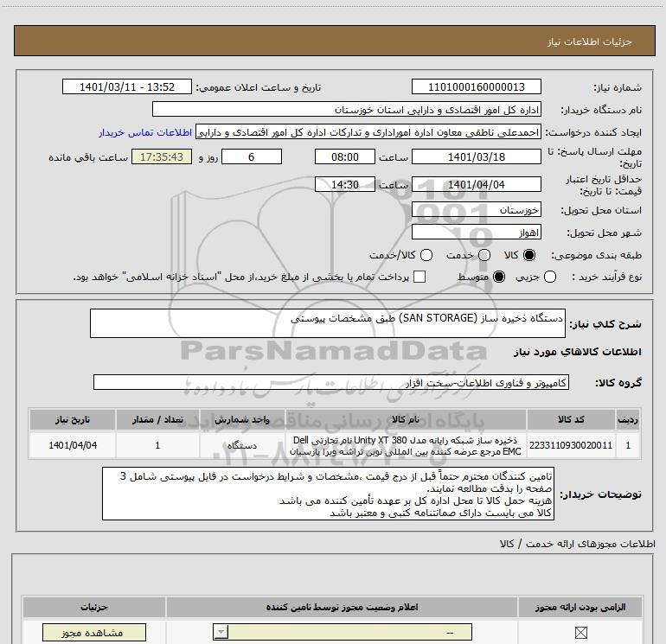Click the جزئیات اطلاعات نیاز page title

(590, 41)
